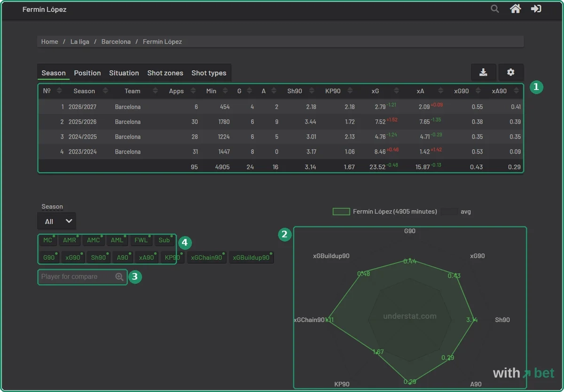This screenshot has width=564, height=392.
Task: Click the sign-in arrow icon
Action: click(x=536, y=9)
